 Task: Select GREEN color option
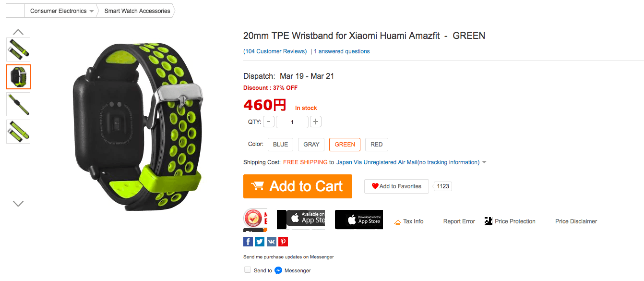[345, 145]
